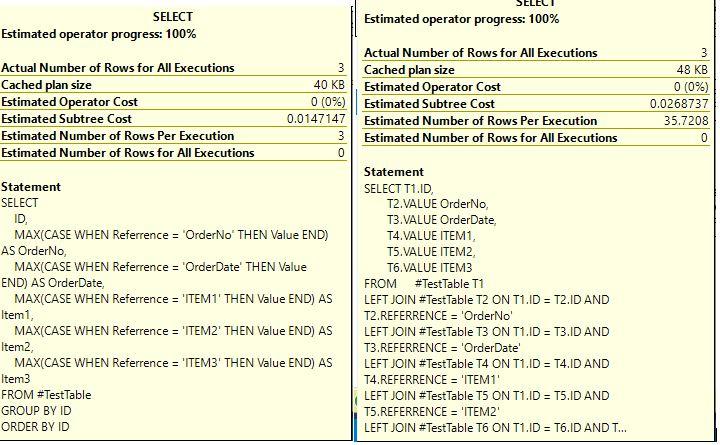
Task: Click 'Estimated Number of Rows for All Executions' in right tooltip
Action: [x=490, y=138]
